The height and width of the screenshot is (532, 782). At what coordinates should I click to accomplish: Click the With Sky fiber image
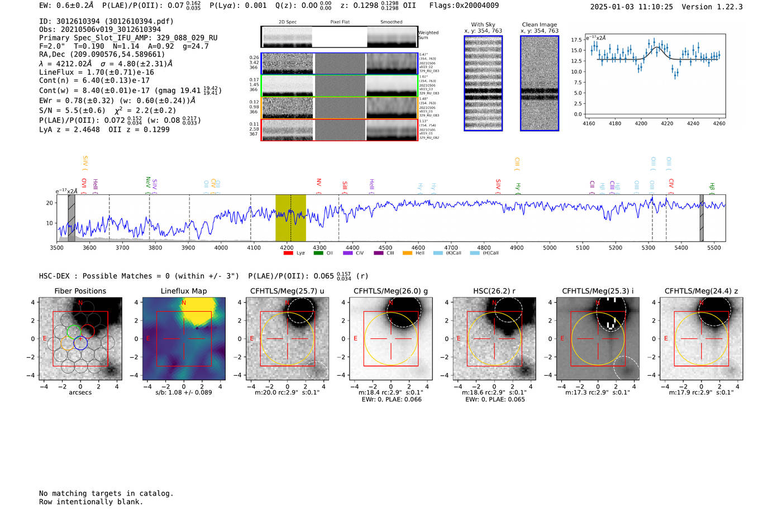483,83
